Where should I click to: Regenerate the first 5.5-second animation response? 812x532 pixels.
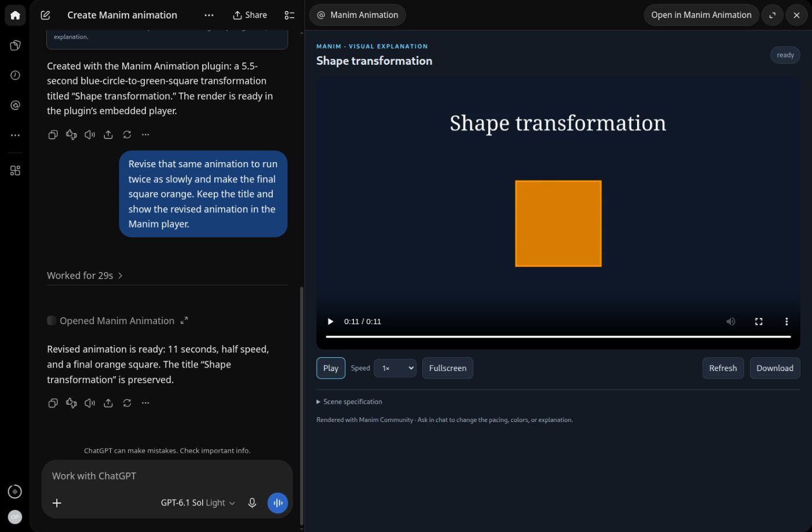[x=127, y=134]
